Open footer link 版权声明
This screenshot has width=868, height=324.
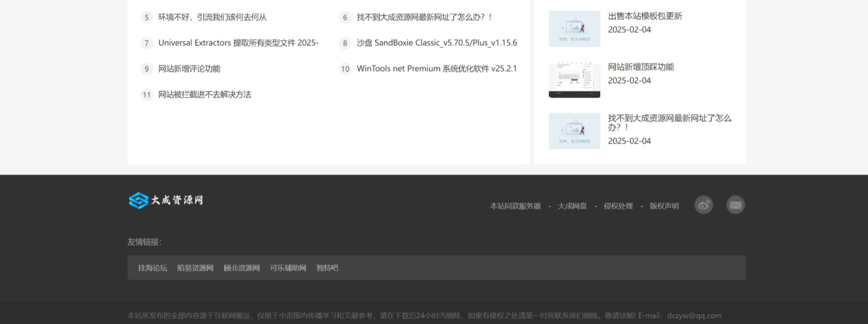pyautogui.click(x=664, y=206)
